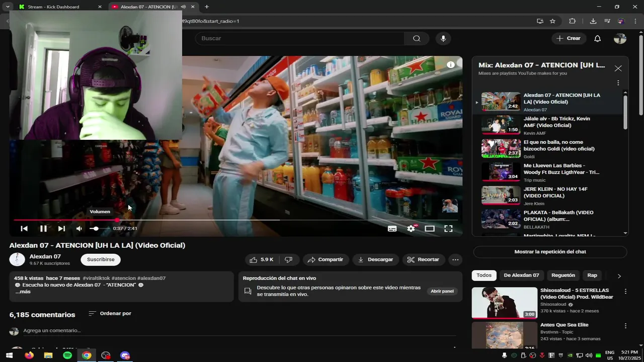Image resolution: width=644 pixels, height=362 pixels.
Task: Like the video with 5.9 K
Action: [x=262, y=259]
